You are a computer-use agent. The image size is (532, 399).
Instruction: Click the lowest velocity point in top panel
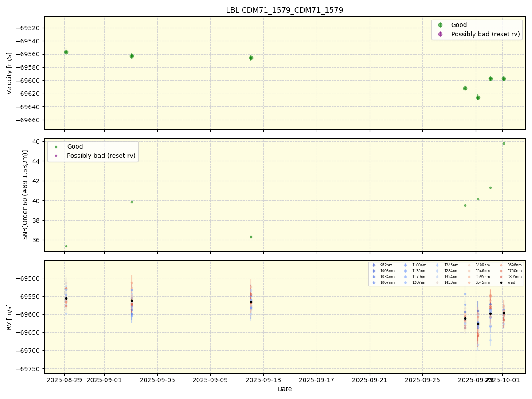(478, 98)
